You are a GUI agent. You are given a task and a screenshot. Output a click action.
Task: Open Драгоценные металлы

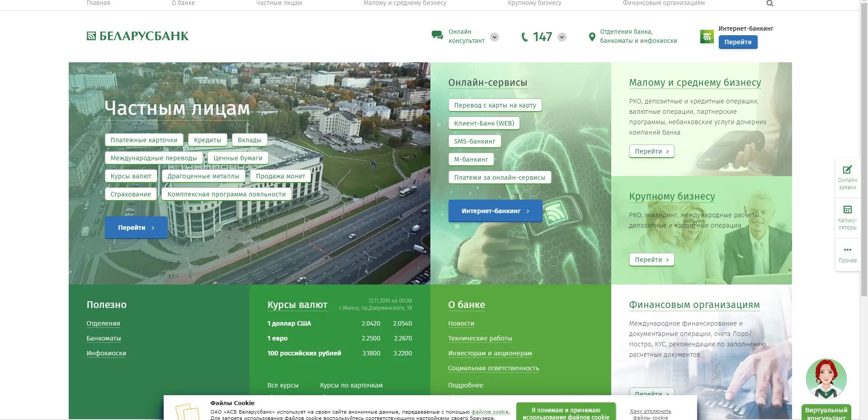click(203, 176)
